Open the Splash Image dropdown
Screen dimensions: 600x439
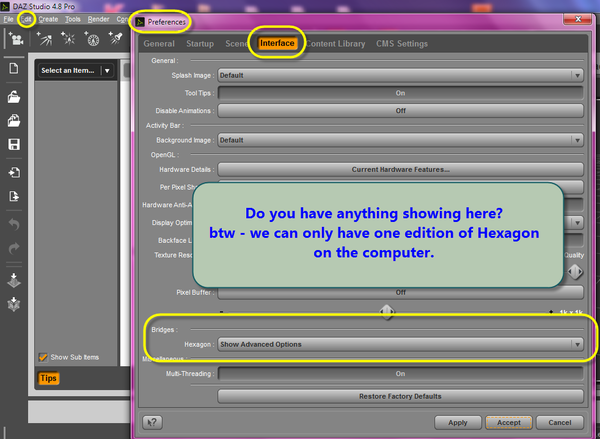[400, 75]
